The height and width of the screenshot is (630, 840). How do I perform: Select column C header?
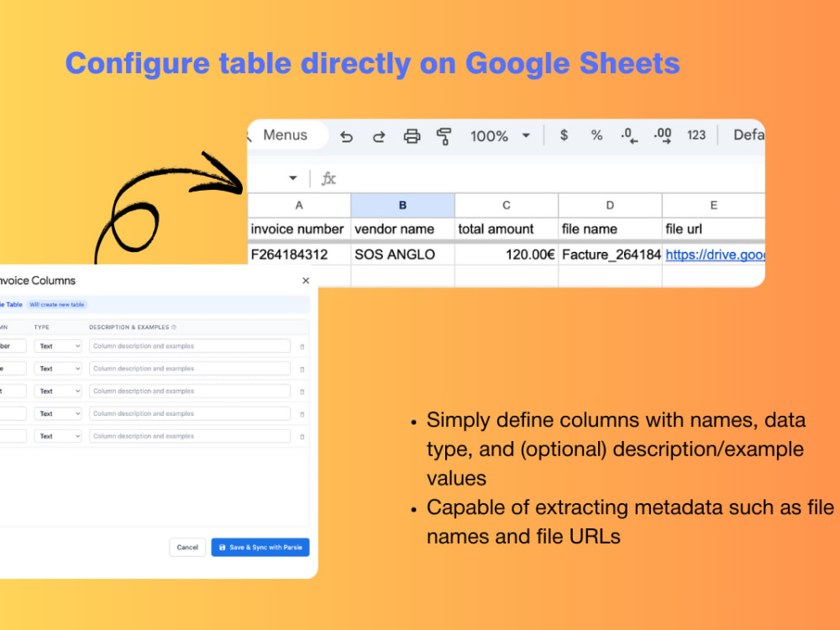[x=507, y=205]
